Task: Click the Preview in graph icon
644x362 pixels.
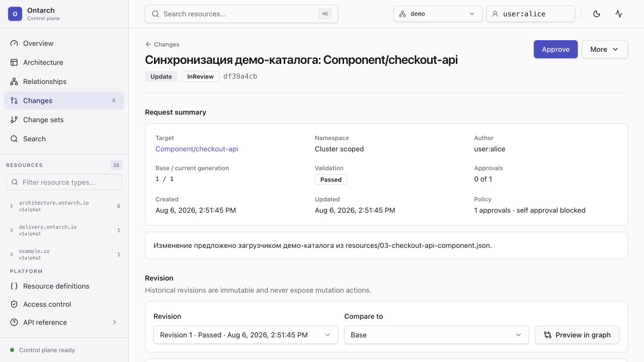Action: (547, 335)
